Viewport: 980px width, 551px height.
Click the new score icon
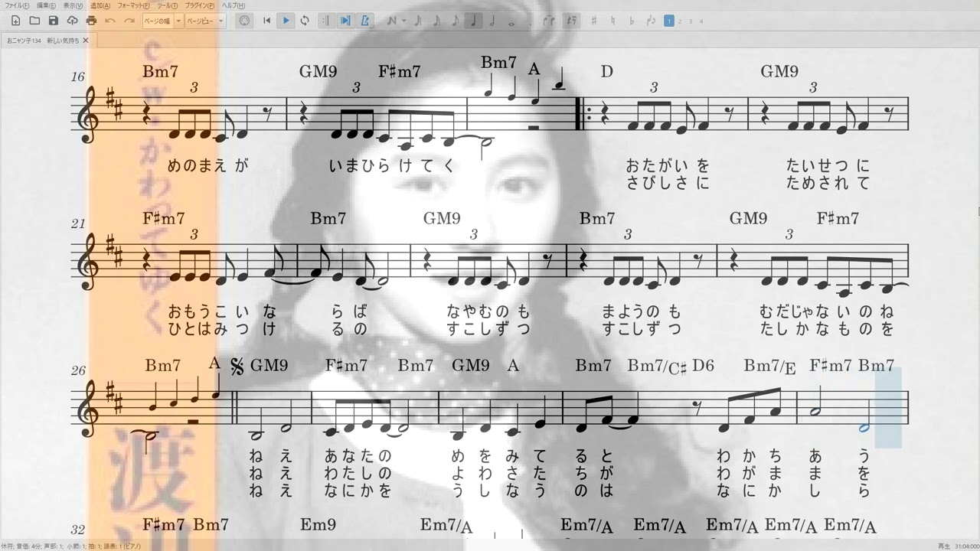15,21
